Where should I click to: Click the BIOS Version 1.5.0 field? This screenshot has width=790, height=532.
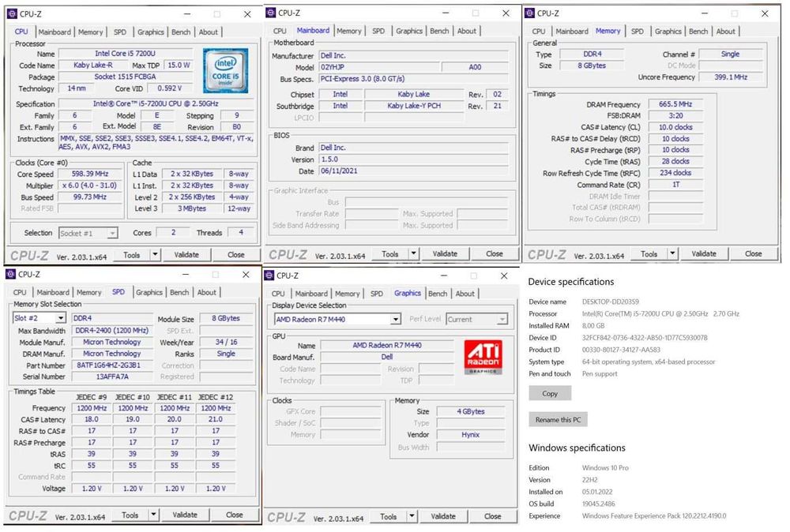click(414, 159)
